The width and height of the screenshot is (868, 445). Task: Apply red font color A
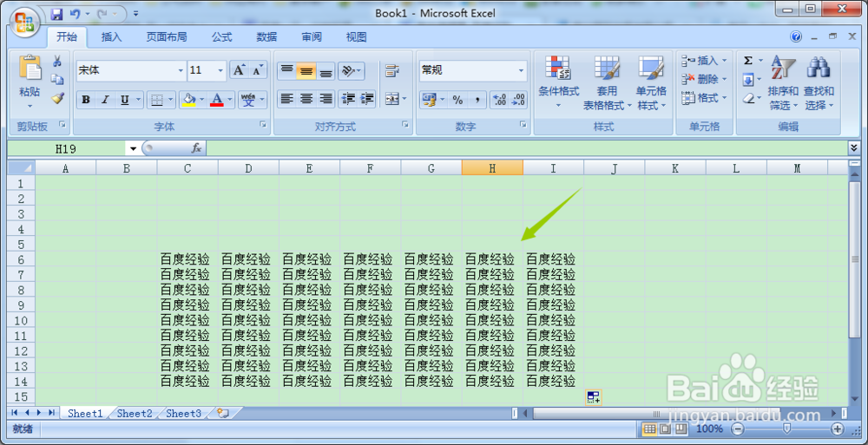tap(217, 100)
